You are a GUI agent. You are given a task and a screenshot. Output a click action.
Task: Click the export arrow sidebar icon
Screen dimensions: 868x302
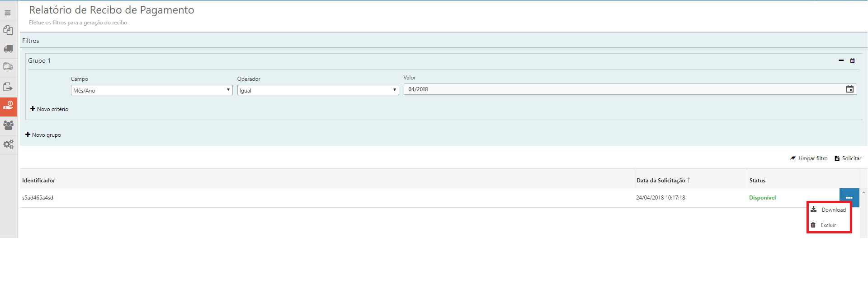(x=8, y=87)
